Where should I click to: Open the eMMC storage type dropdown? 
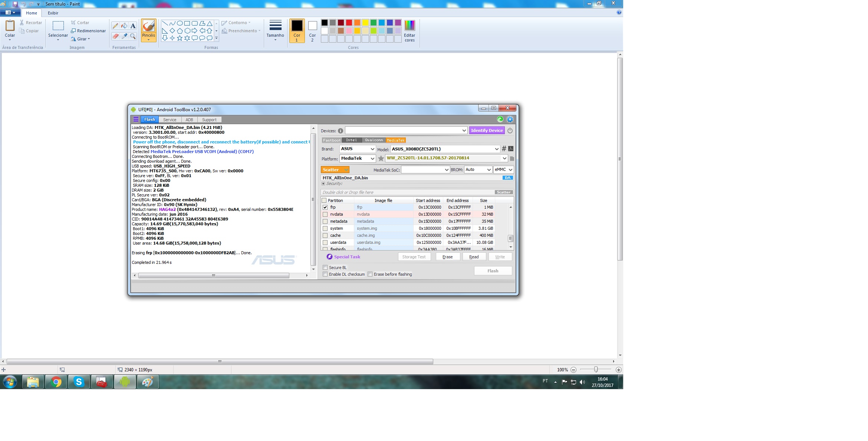pyautogui.click(x=503, y=170)
